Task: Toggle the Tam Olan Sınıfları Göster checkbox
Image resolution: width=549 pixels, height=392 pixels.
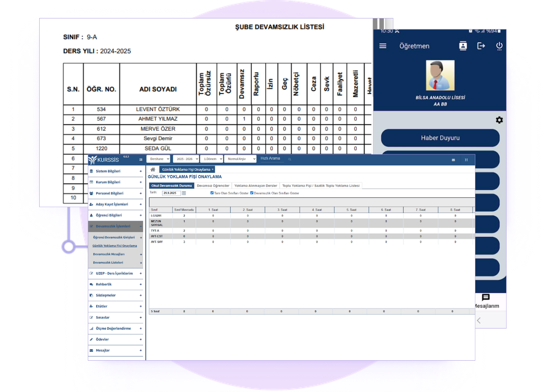Action: 212,193
